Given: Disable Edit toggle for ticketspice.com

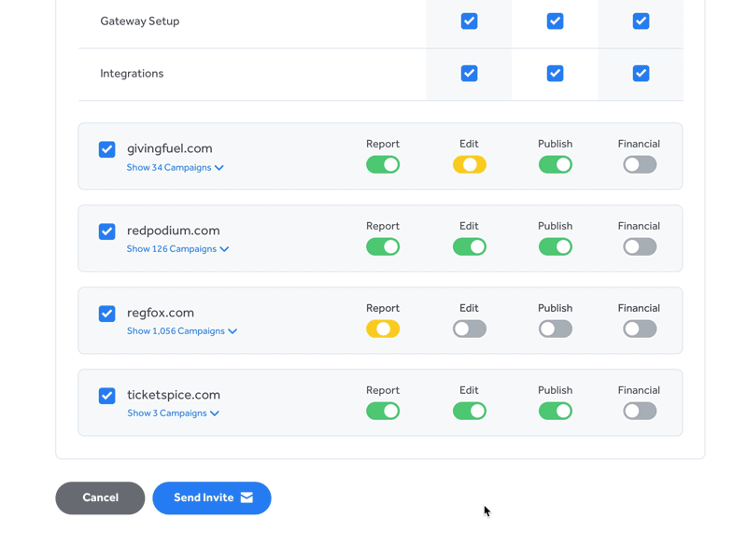Looking at the screenshot, I should (469, 411).
